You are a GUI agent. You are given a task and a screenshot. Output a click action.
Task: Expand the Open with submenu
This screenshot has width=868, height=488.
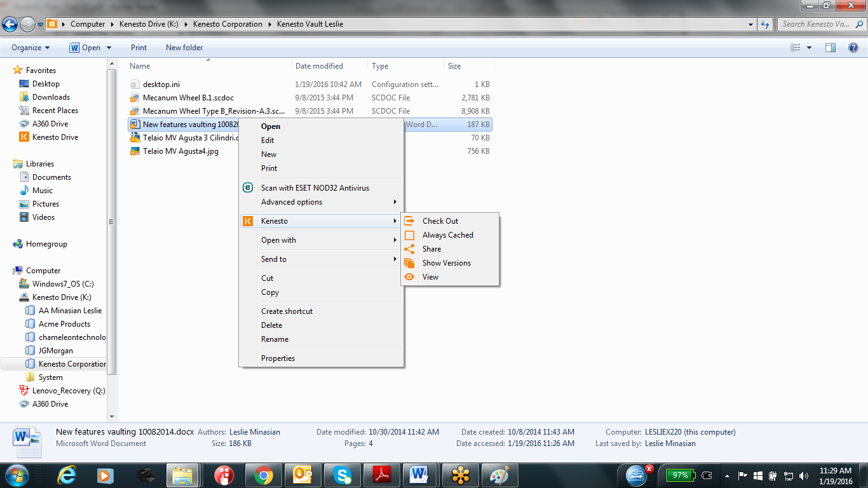click(321, 240)
